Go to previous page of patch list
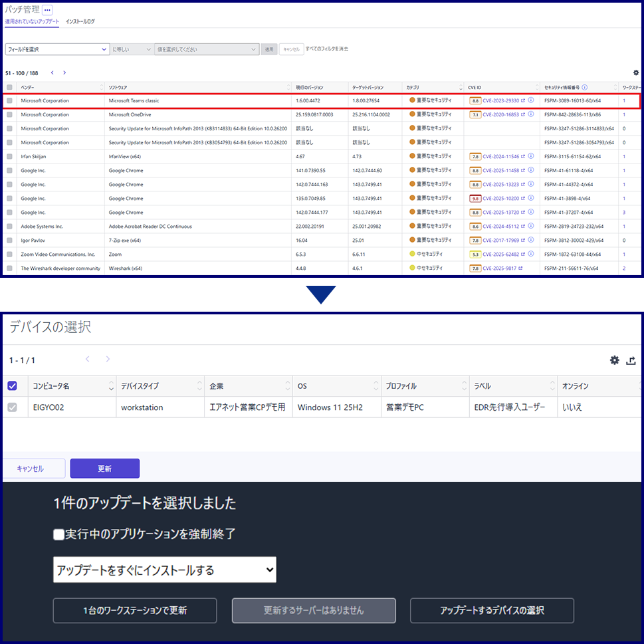This screenshot has width=644, height=644. coord(53,72)
